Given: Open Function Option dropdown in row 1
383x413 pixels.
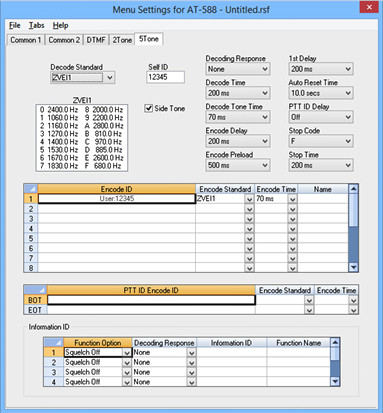Looking at the screenshot, I should click(x=127, y=353).
